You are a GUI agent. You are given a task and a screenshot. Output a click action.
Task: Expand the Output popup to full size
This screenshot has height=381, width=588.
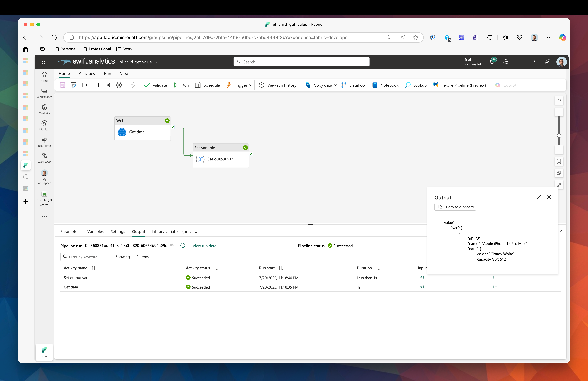pos(539,197)
